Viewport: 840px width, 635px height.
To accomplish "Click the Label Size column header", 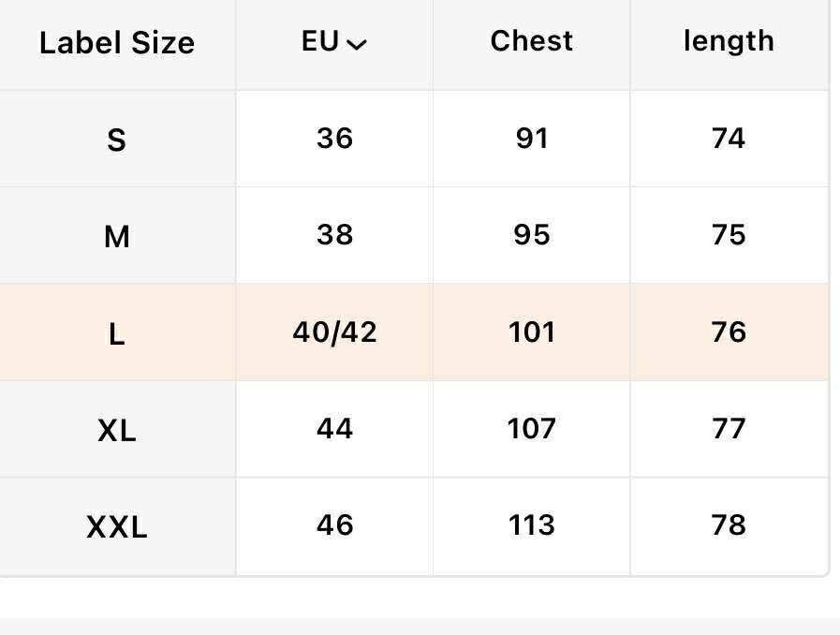I will [x=117, y=43].
